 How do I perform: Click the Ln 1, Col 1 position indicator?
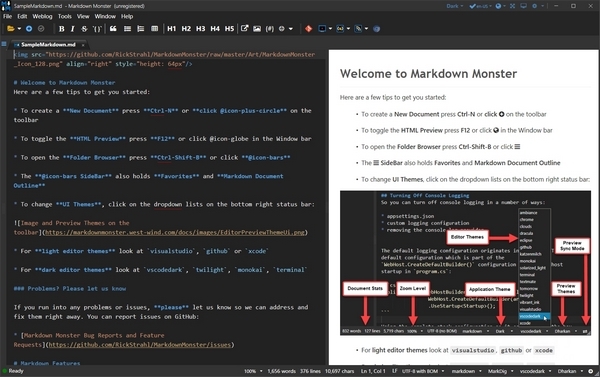coord(373,371)
